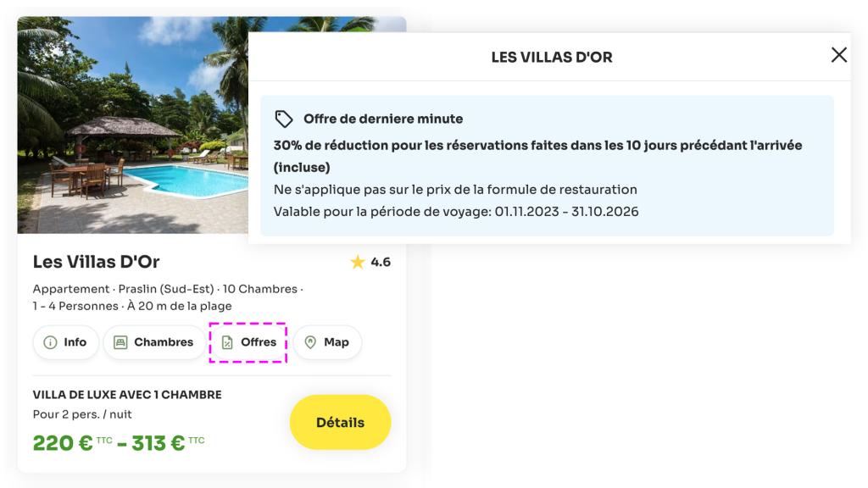Click the Appartement · Praslin (Sud-Est) description line
The height and width of the screenshot is (488, 868).
tap(168, 289)
